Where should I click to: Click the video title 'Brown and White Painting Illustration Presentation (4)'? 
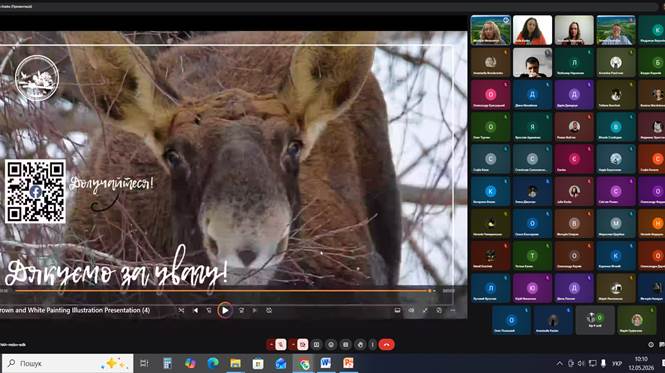tap(75, 311)
